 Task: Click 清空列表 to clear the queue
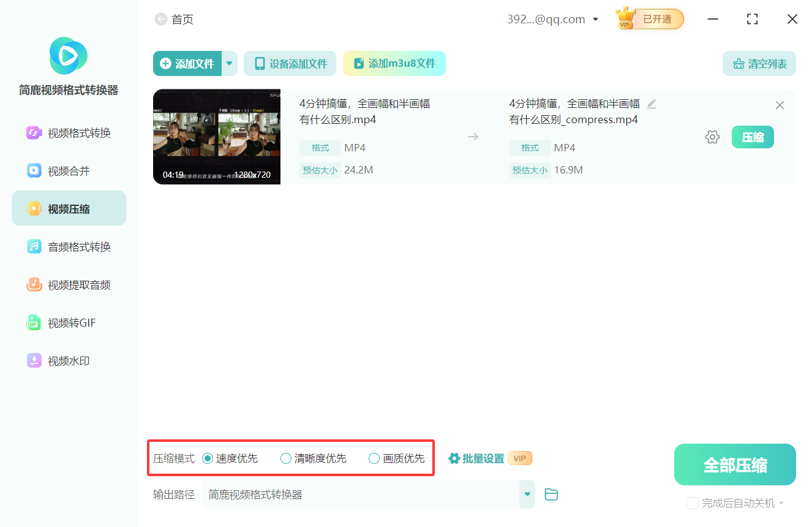tap(759, 63)
